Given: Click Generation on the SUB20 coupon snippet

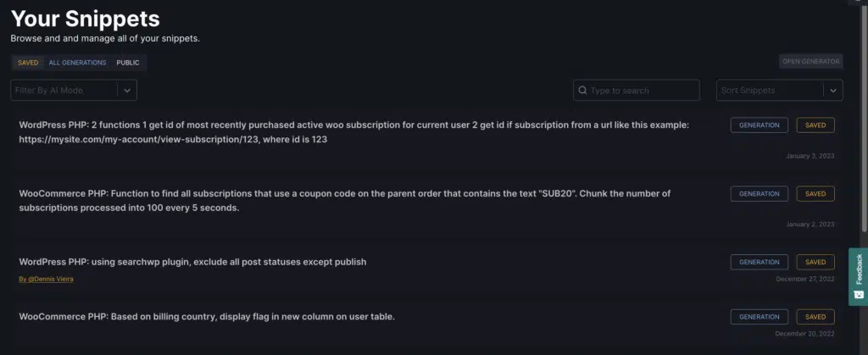Looking at the screenshot, I should point(759,193).
